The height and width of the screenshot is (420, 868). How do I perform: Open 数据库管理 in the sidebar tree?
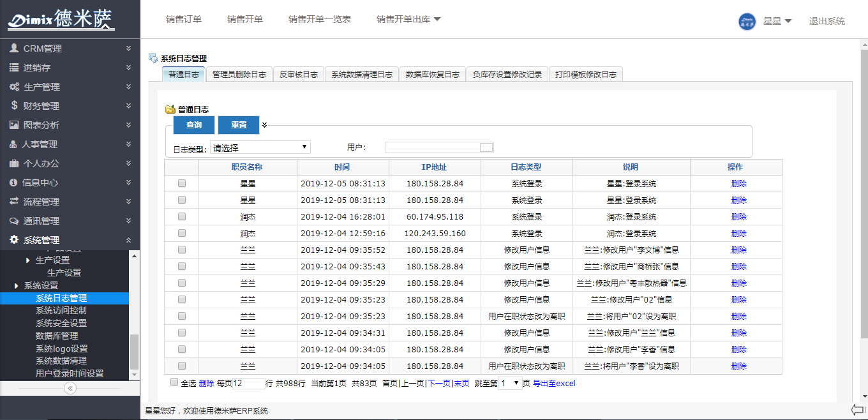(x=57, y=336)
